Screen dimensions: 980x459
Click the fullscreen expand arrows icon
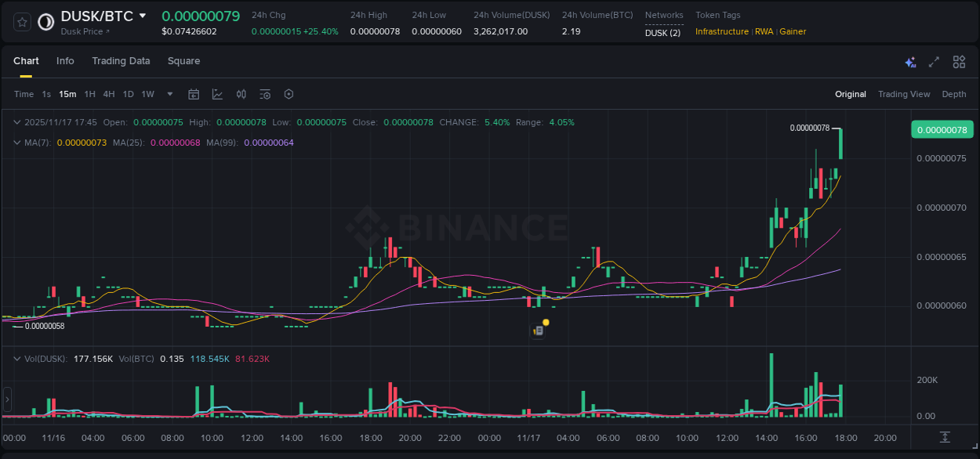tap(935, 61)
